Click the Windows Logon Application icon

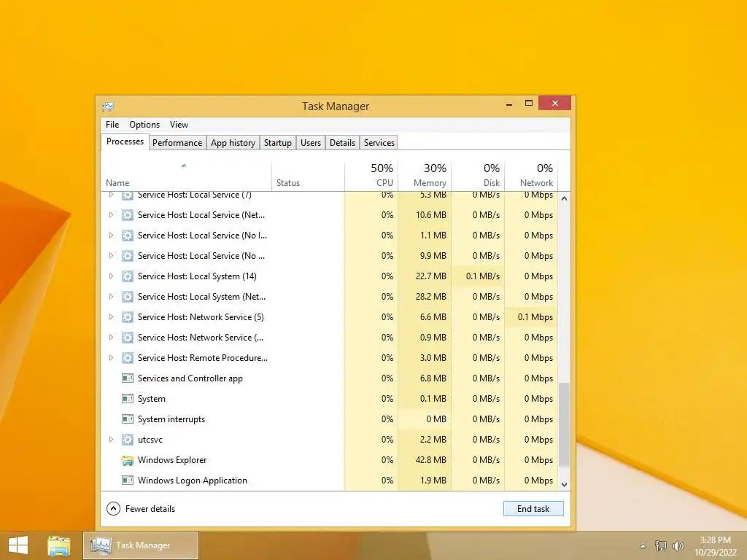(x=127, y=481)
